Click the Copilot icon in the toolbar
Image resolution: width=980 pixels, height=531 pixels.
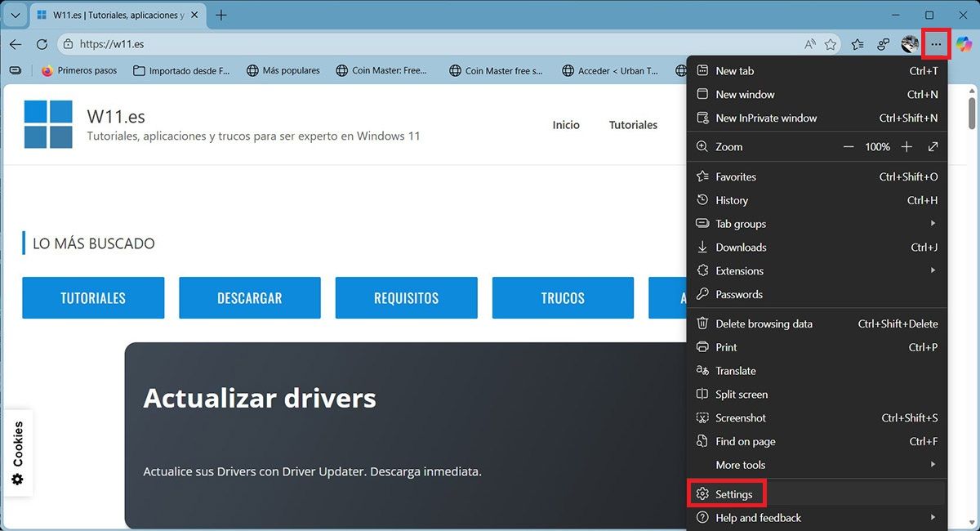click(x=964, y=44)
